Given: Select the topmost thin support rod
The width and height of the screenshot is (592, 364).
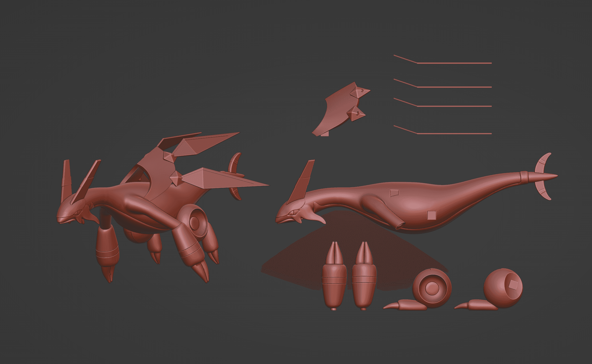Looking at the screenshot, I should pos(442,59).
